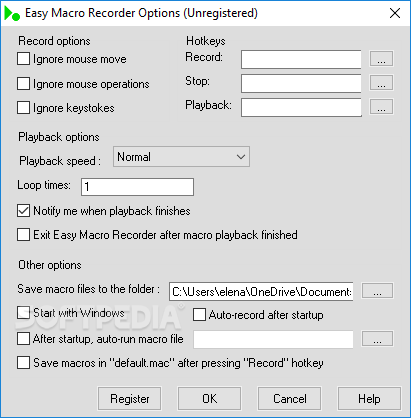411x418 pixels.
Task: Enable Start with Windows option
Action: coord(23,313)
